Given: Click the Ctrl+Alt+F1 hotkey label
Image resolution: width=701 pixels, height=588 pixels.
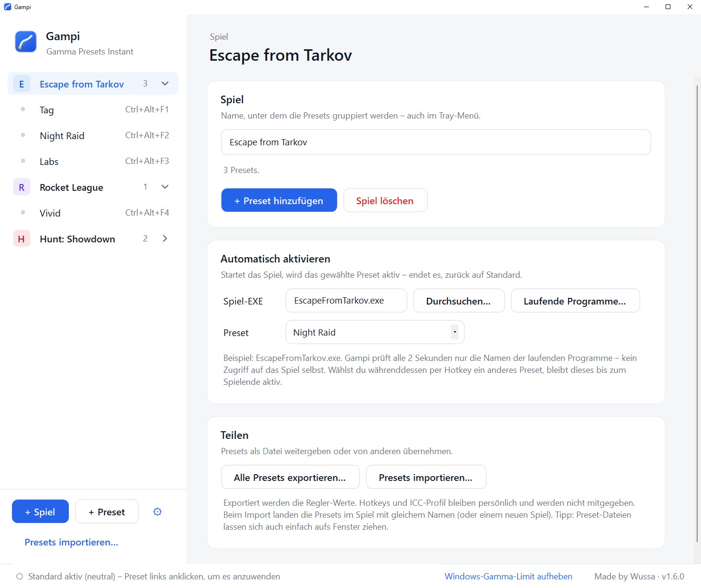Looking at the screenshot, I should click(147, 109).
